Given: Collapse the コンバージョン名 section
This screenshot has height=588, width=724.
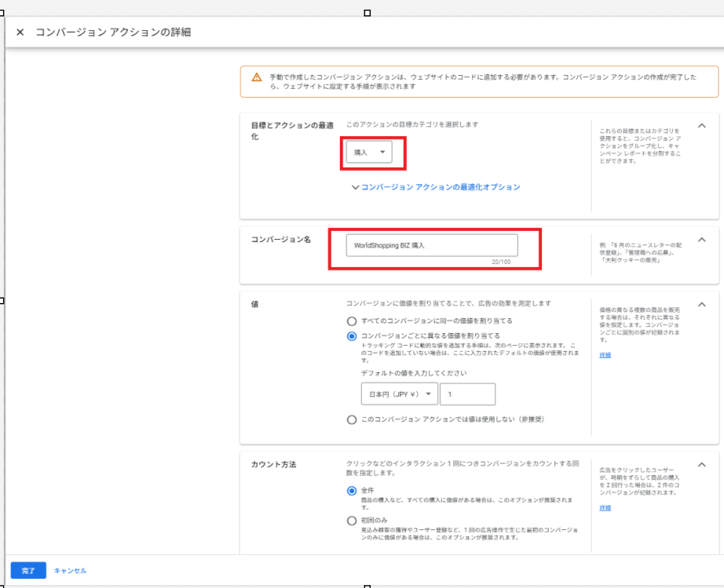Looking at the screenshot, I should (702, 240).
